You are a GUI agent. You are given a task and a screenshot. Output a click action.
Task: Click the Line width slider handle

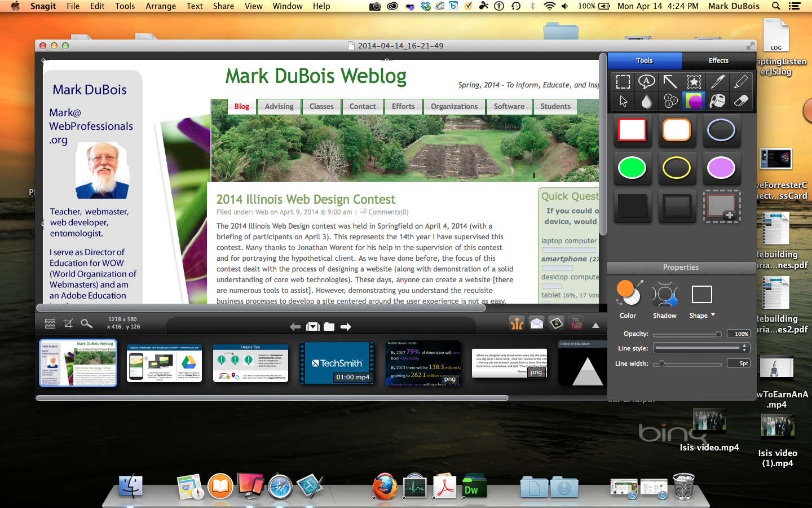click(x=661, y=364)
